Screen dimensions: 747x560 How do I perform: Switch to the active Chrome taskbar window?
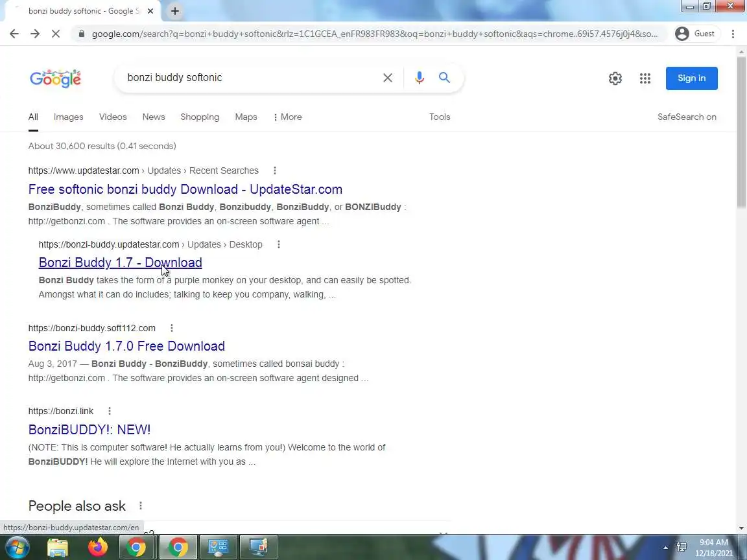click(x=178, y=548)
